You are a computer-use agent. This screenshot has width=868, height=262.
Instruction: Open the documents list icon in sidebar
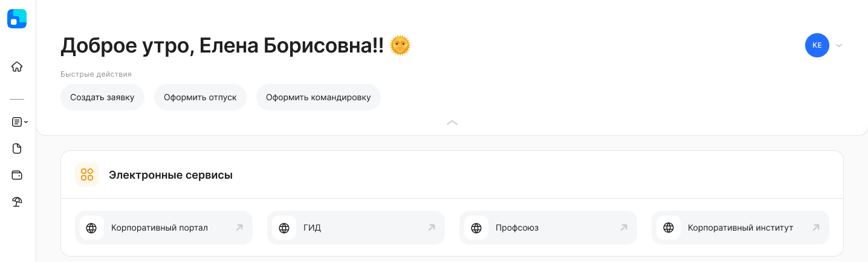pyautogui.click(x=17, y=122)
